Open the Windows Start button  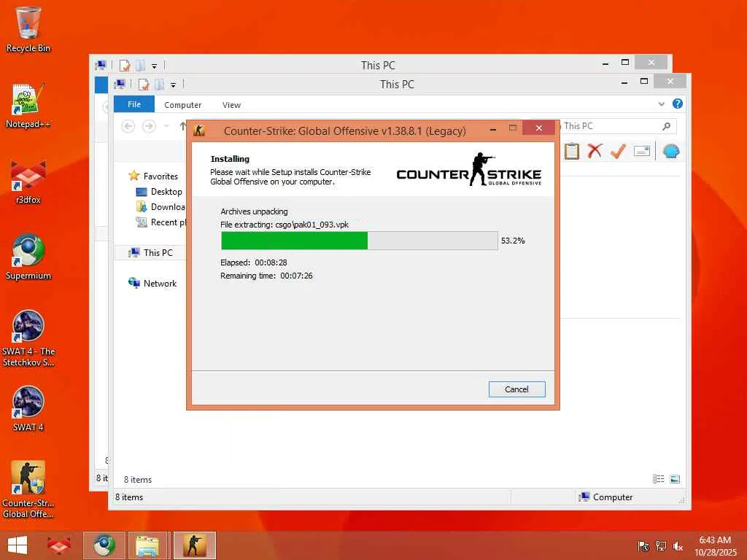pyautogui.click(x=18, y=545)
